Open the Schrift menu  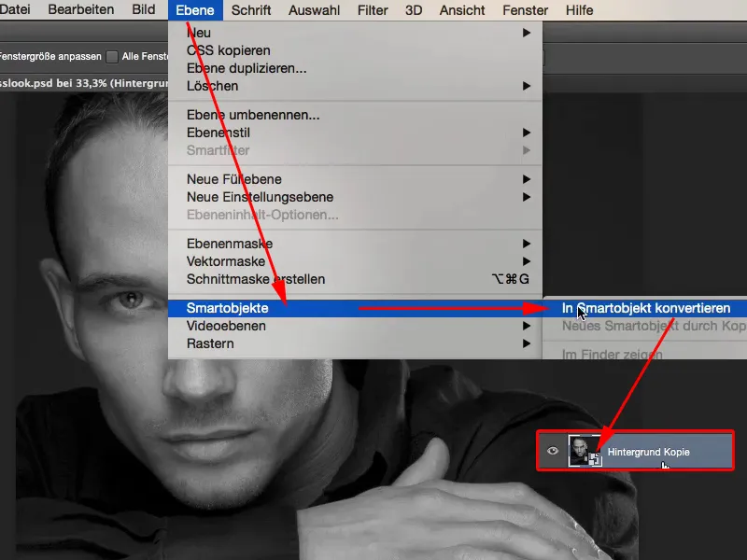tap(251, 10)
